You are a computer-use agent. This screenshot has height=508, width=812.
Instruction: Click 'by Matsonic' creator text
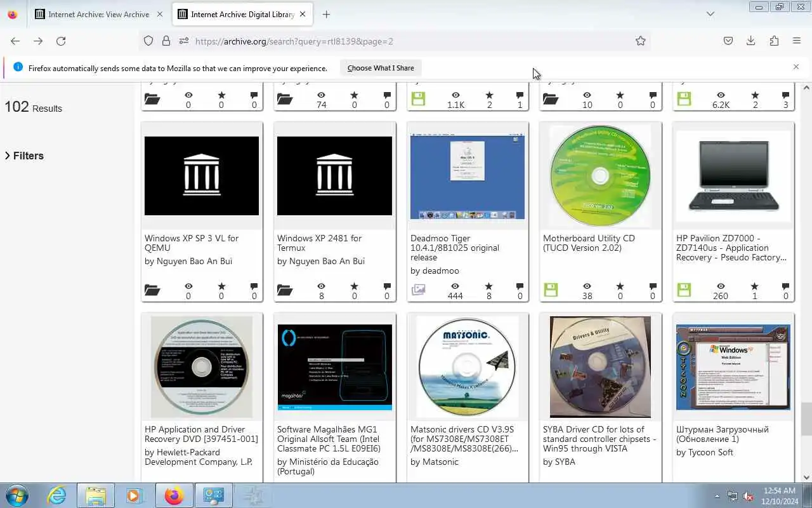pos(435,462)
